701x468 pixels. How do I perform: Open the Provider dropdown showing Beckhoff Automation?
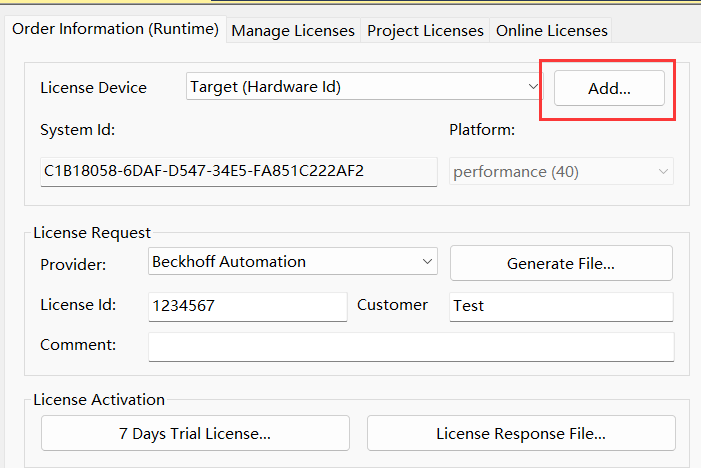(x=293, y=261)
